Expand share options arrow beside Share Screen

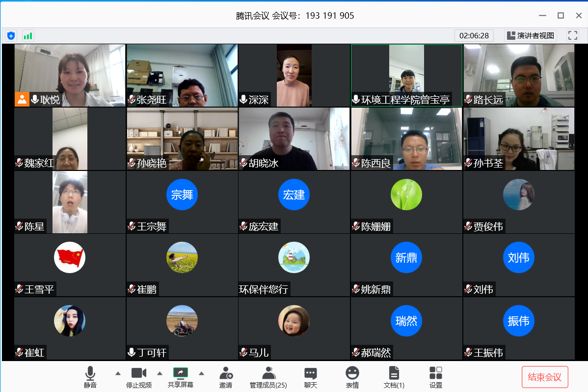coord(201,373)
